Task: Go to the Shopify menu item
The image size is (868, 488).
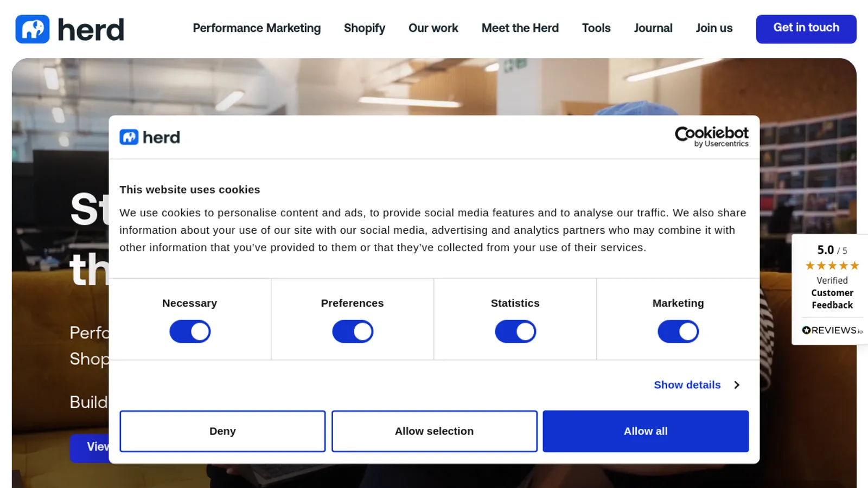Action: pyautogui.click(x=365, y=28)
